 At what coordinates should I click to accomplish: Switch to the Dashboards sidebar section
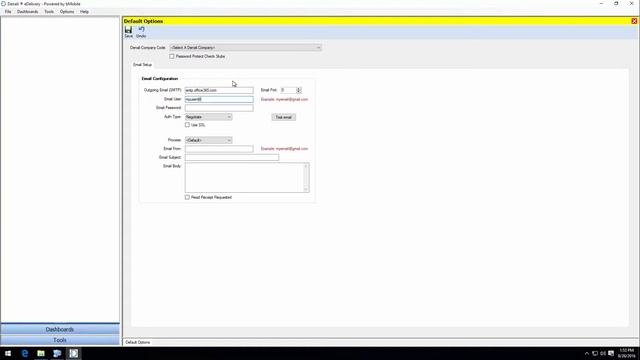(x=60, y=329)
